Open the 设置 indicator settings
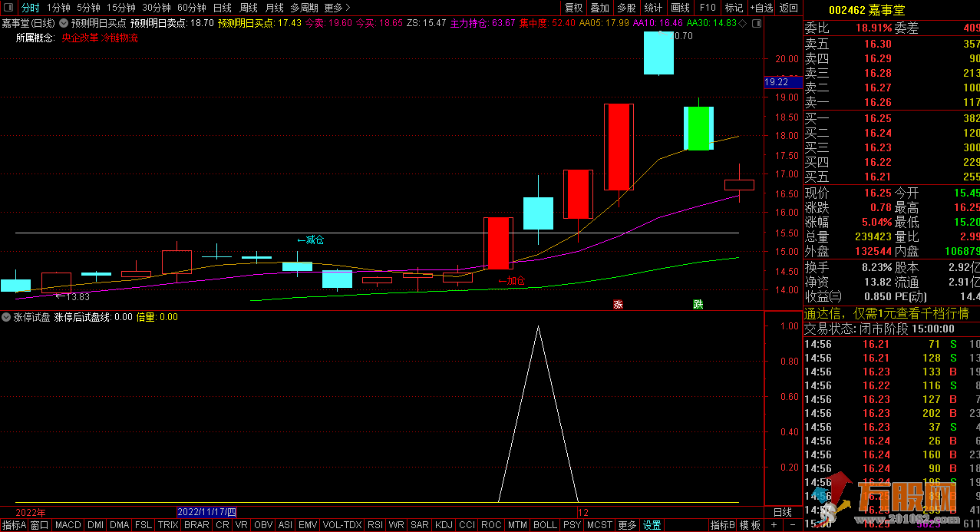 pos(652,525)
